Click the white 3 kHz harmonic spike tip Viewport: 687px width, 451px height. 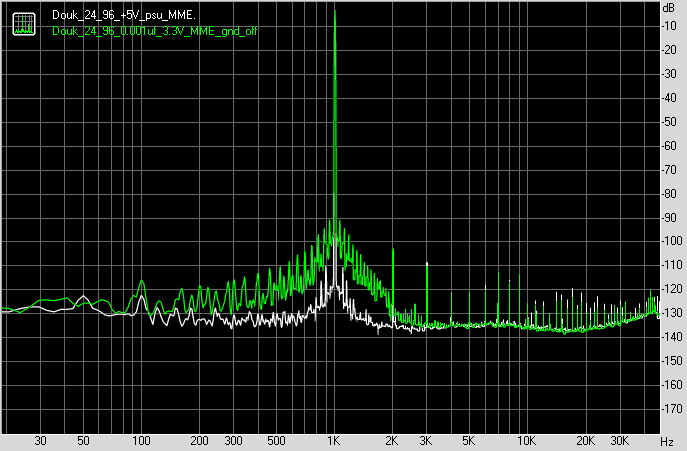[x=427, y=264]
